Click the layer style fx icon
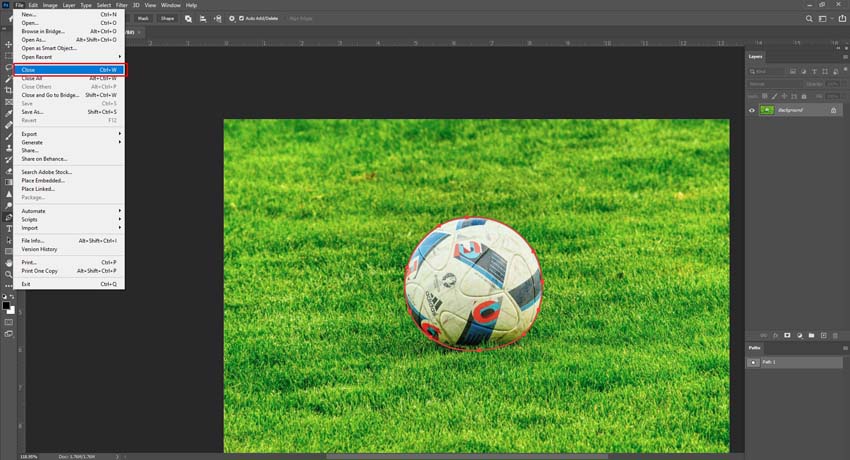850x460 pixels. click(775, 335)
